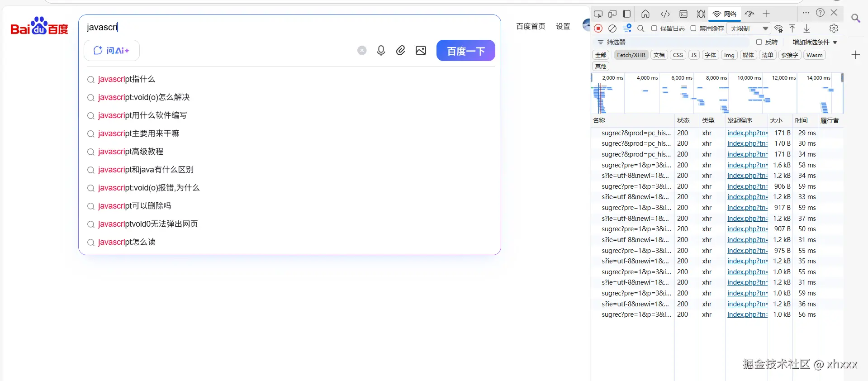Switch to the Console tab icon
Image resolution: width=868 pixels, height=381 pixels.
click(683, 14)
